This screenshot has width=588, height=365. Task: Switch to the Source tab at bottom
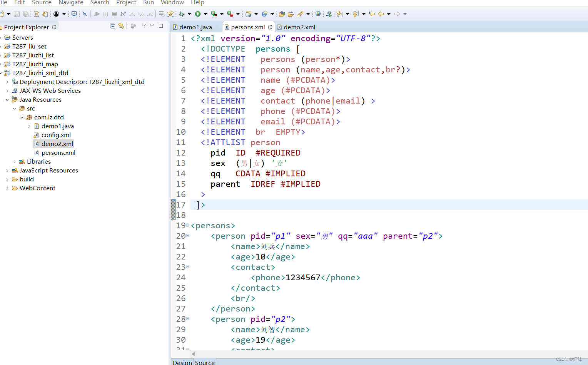[205, 362]
